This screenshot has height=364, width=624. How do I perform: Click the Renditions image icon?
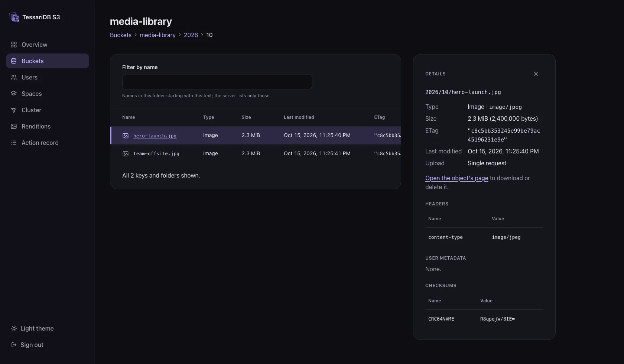tap(14, 126)
